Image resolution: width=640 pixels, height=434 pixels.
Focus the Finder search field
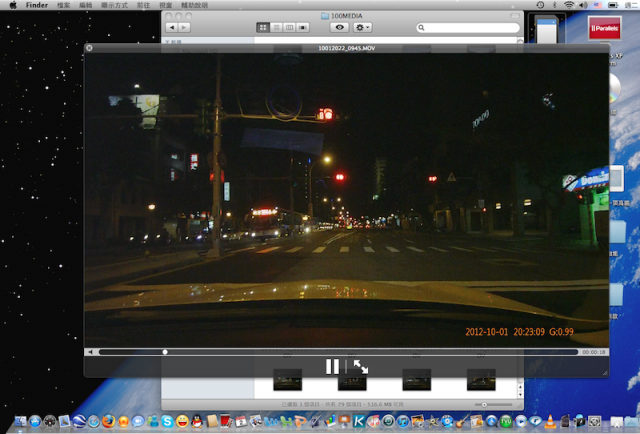[x=468, y=27]
